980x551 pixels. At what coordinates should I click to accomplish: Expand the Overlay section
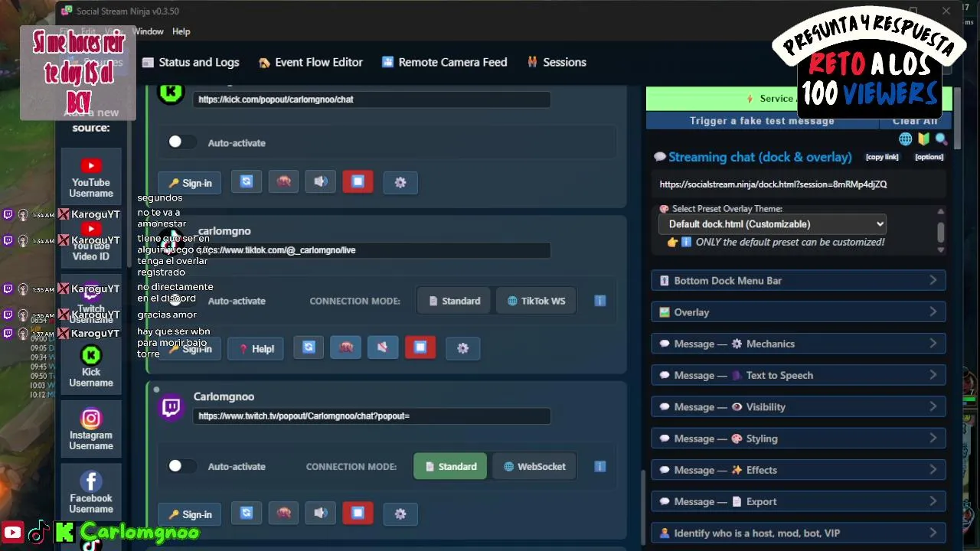[x=799, y=312]
